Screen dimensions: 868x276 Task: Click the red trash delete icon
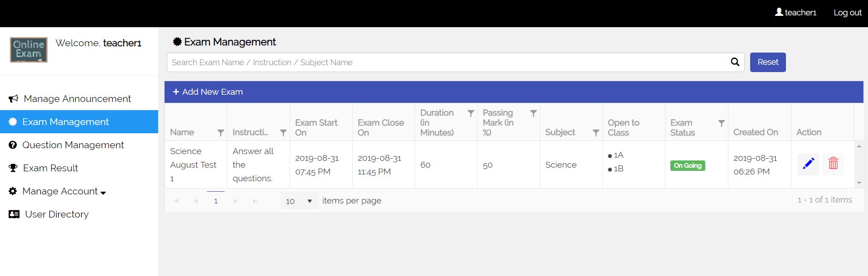[x=833, y=164]
